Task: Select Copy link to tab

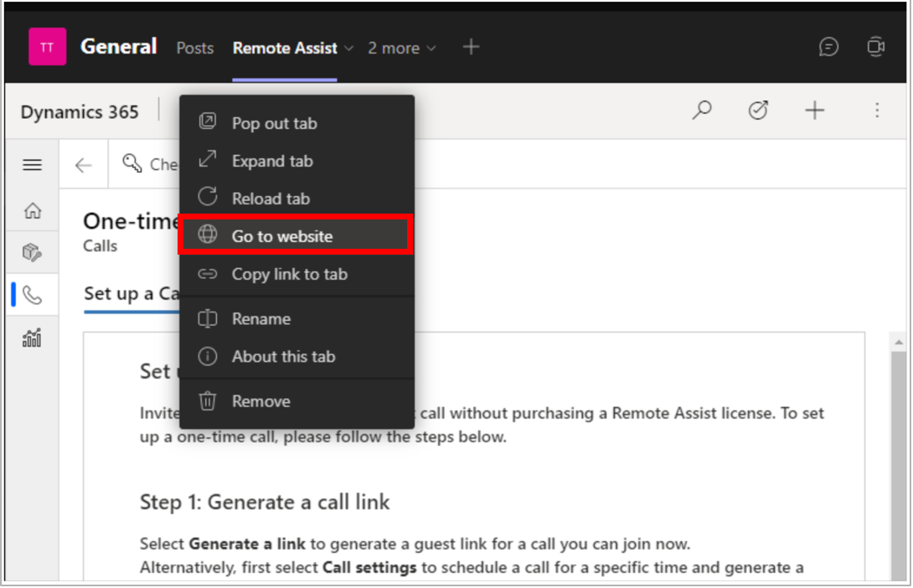Action: (x=297, y=274)
